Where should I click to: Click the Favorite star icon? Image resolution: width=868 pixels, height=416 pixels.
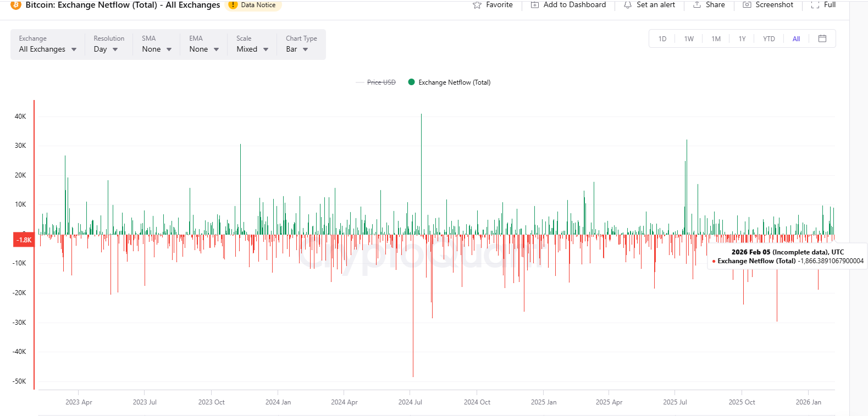pos(477,5)
